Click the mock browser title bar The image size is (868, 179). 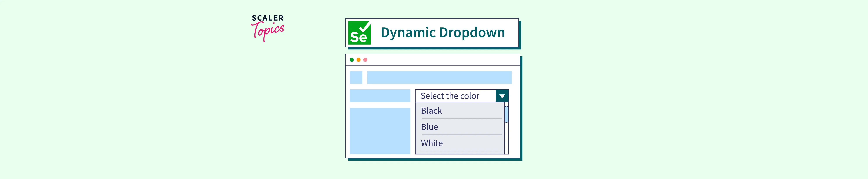click(438, 60)
